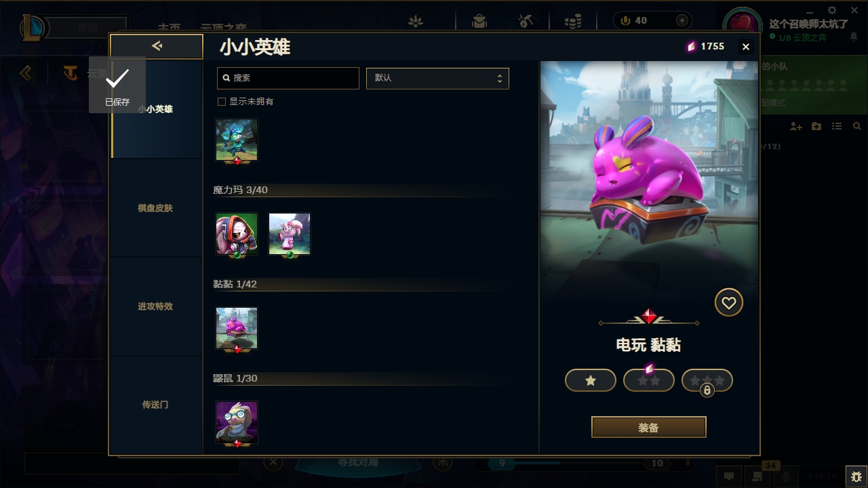This screenshot has height=488, width=868.
Task: Select the one-star tier button
Action: [591, 381]
